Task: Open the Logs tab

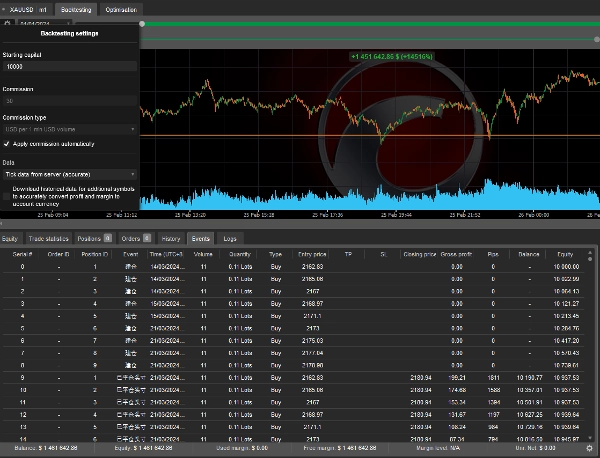Action: point(230,239)
